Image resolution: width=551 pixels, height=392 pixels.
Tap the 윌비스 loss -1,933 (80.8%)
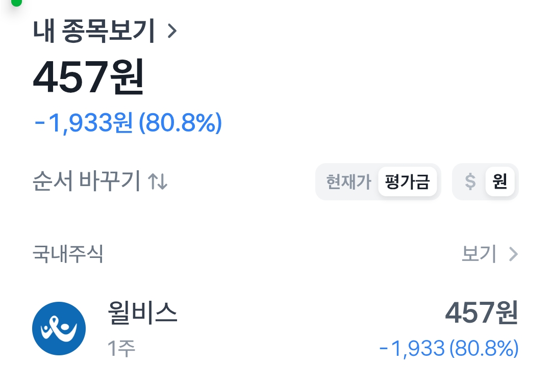[449, 349]
